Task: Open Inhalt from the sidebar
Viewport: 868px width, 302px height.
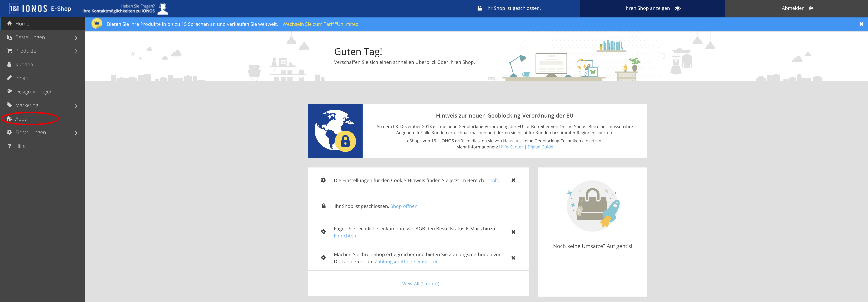Action: click(42, 78)
